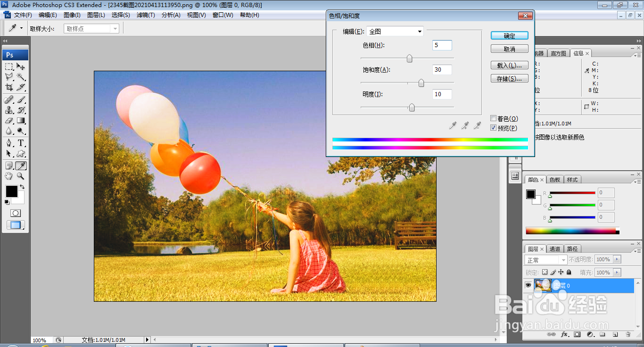Change screen mode button in toolbox
The height and width of the screenshot is (347, 644).
[x=16, y=225]
